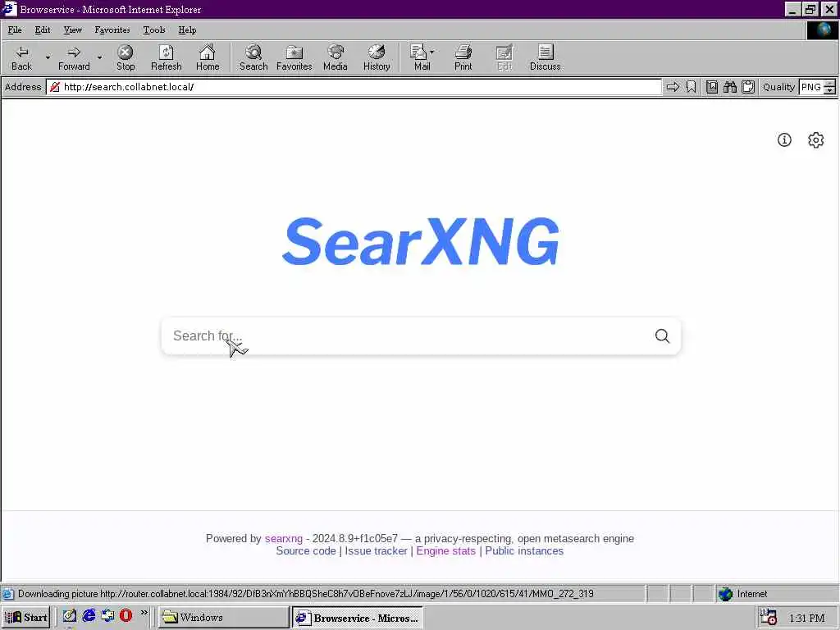Print the current page
Viewport: 840px width, 630px height.
tap(463, 58)
